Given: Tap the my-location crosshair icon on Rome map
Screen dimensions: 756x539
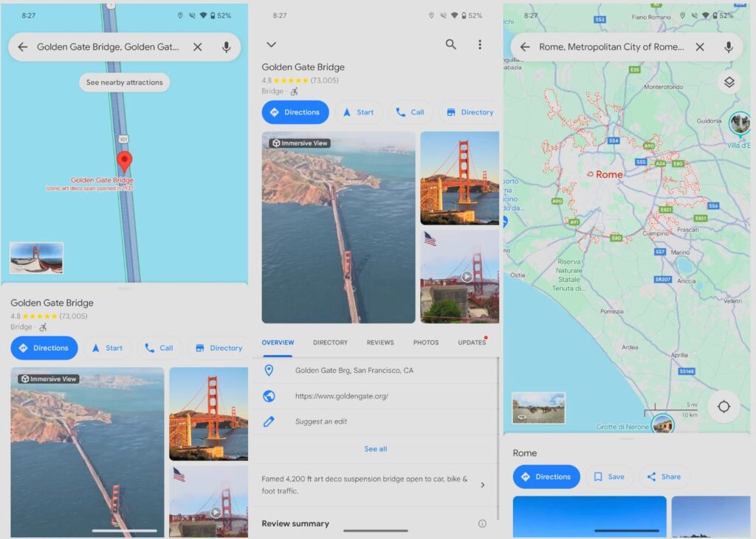Looking at the screenshot, I should click(724, 406).
